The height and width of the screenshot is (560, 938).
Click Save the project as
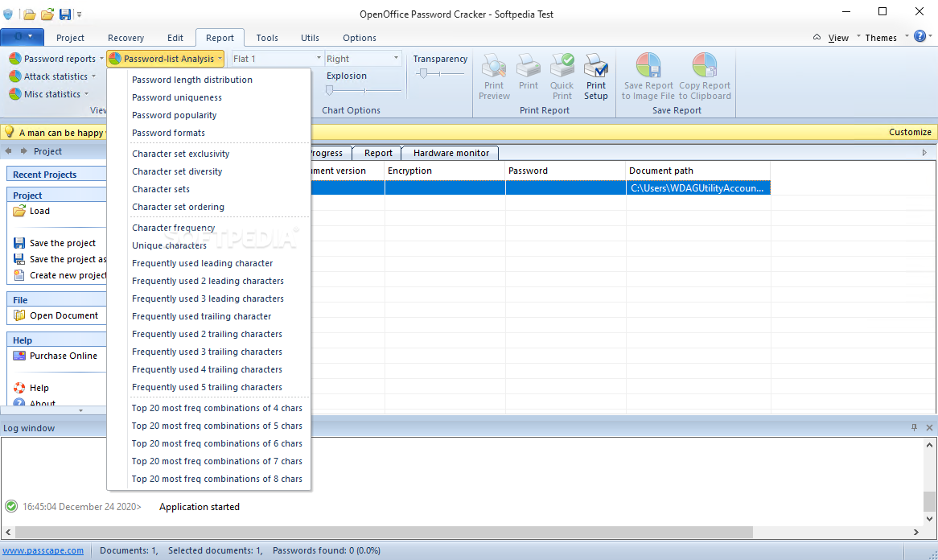pyautogui.click(x=68, y=259)
